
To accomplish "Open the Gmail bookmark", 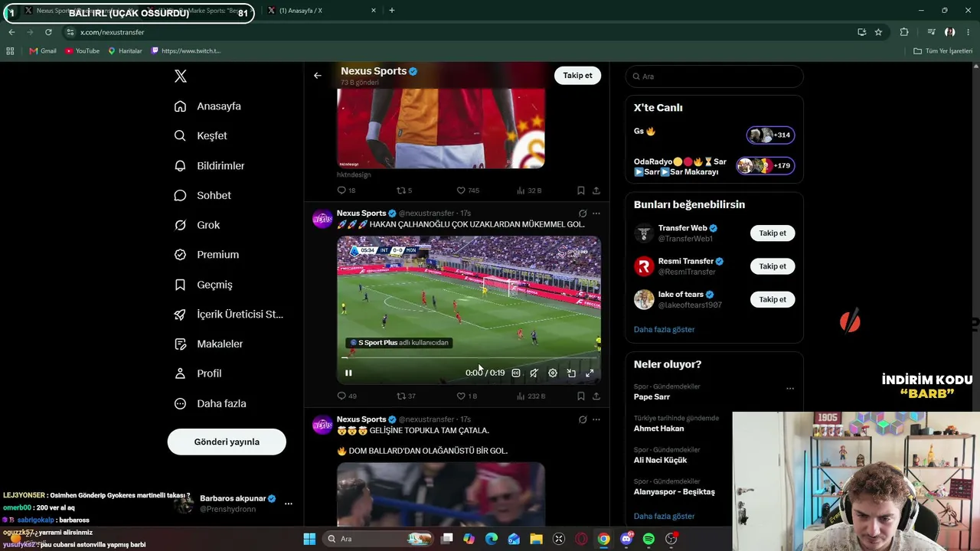I will 43,51.
